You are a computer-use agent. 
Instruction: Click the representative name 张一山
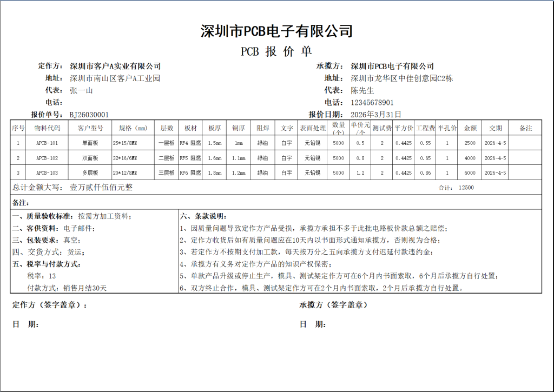(81, 90)
